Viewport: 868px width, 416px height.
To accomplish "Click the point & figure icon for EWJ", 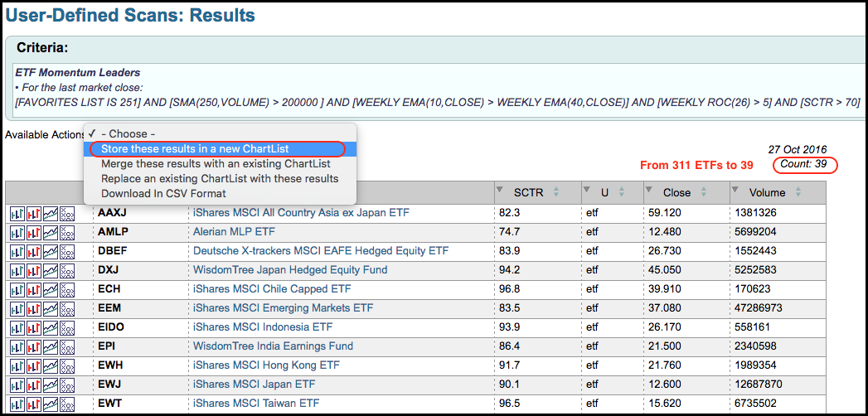I will [67, 385].
